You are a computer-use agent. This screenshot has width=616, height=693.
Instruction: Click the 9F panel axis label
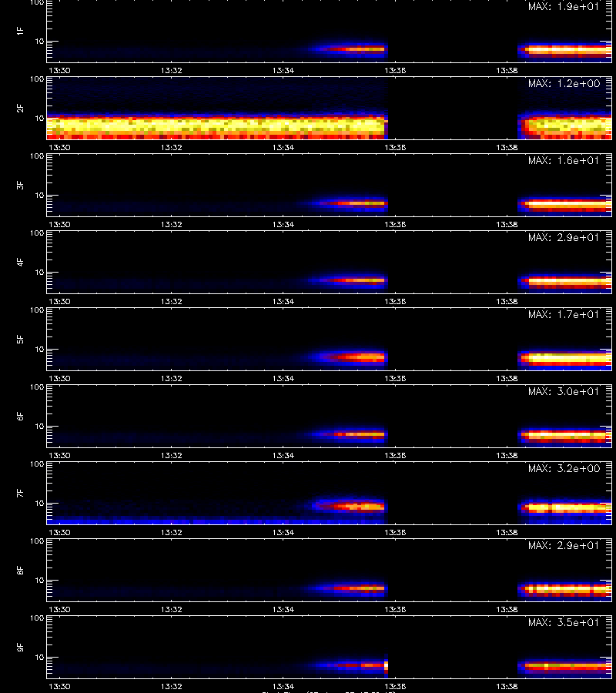coord(20,647)
